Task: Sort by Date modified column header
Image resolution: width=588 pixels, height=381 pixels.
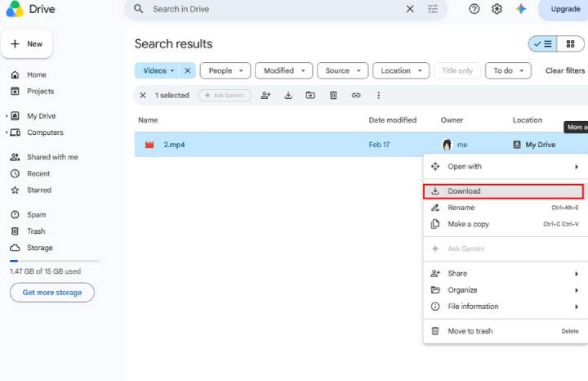Action: (393, 120)
